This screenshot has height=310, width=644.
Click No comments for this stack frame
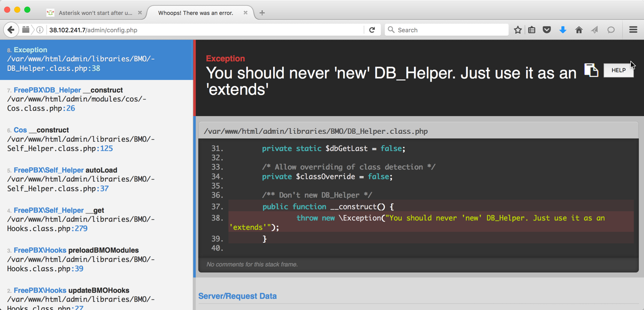click(x=252, y=264)
